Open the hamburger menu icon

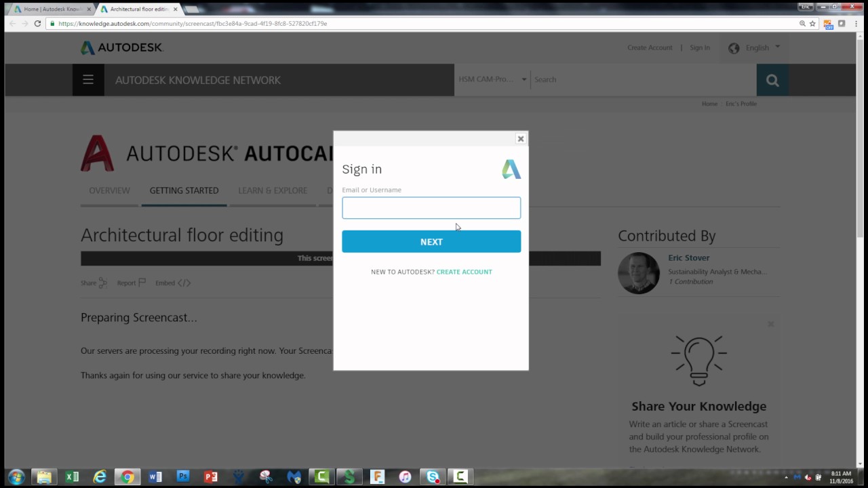pyautogui.click(x=88, y=80)
